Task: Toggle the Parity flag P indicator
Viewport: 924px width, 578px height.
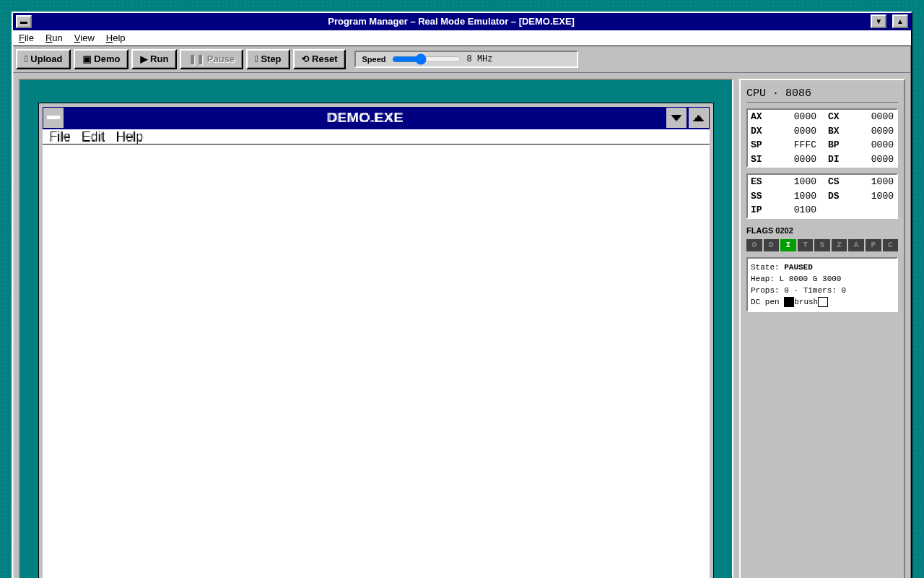Action: [x=873, y=246]
